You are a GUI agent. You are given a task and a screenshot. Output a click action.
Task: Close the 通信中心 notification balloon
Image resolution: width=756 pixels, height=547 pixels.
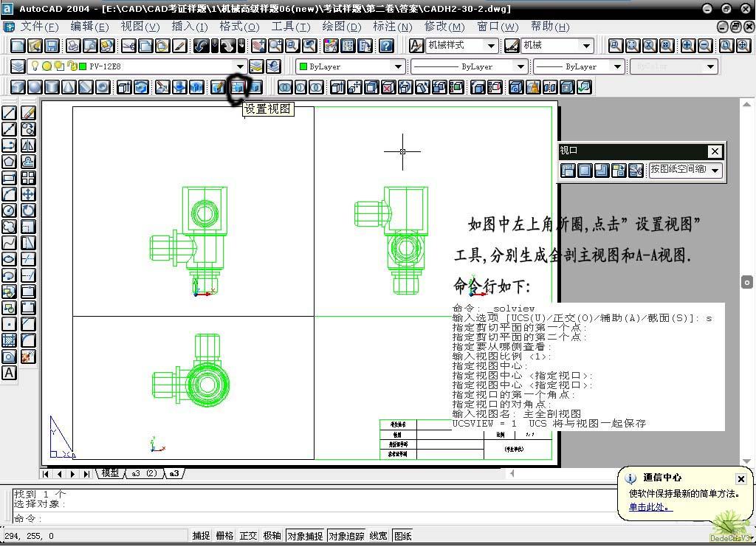click(740, 478)
